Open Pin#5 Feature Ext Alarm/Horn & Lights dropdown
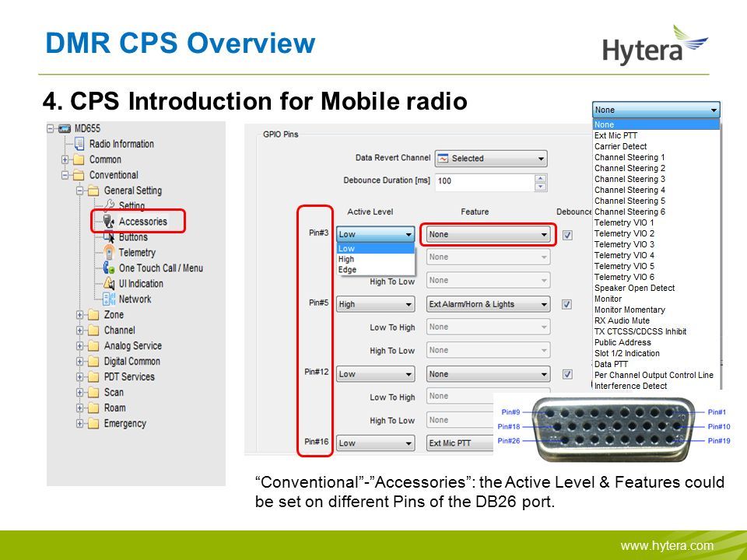 [488, 304]
